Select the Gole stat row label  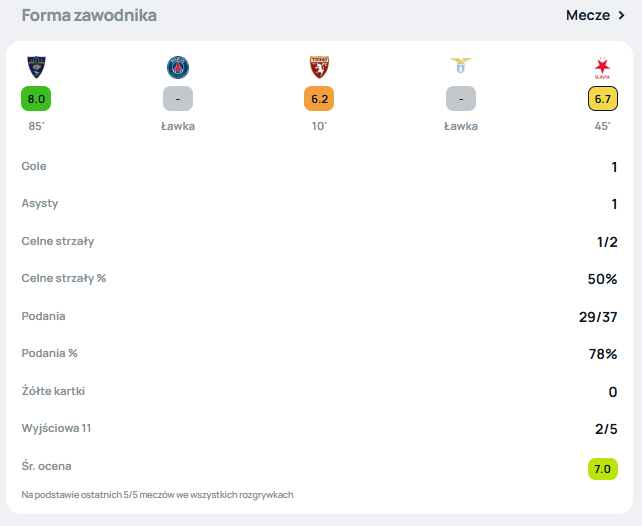pos(34,166)
